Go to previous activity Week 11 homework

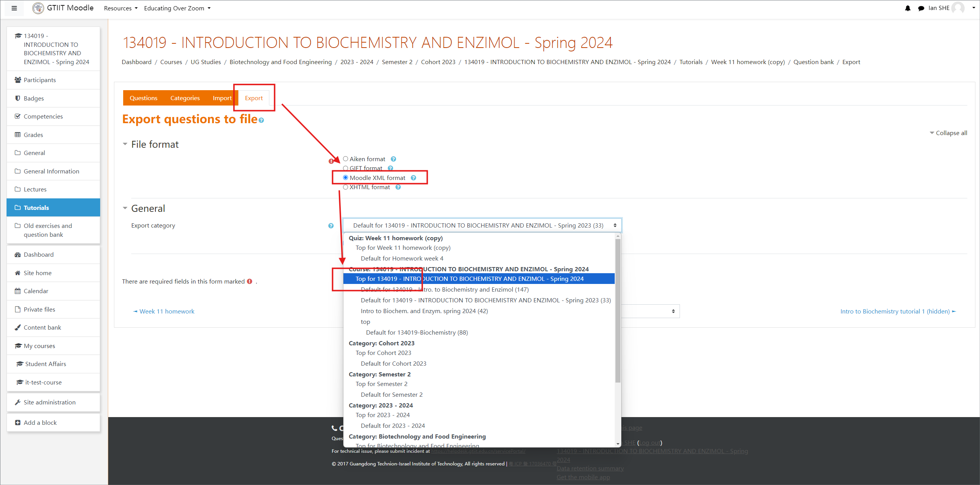click(x=164, y=312)
